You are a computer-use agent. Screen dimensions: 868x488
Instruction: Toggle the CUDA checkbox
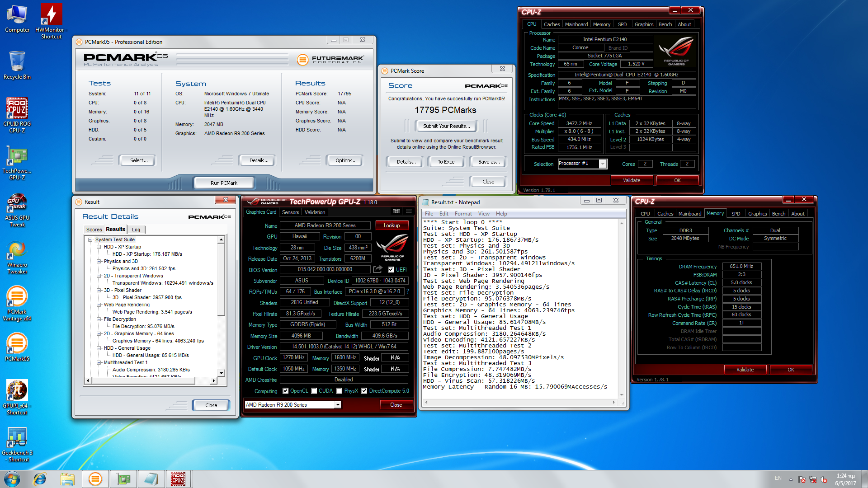tap(314, 391)
